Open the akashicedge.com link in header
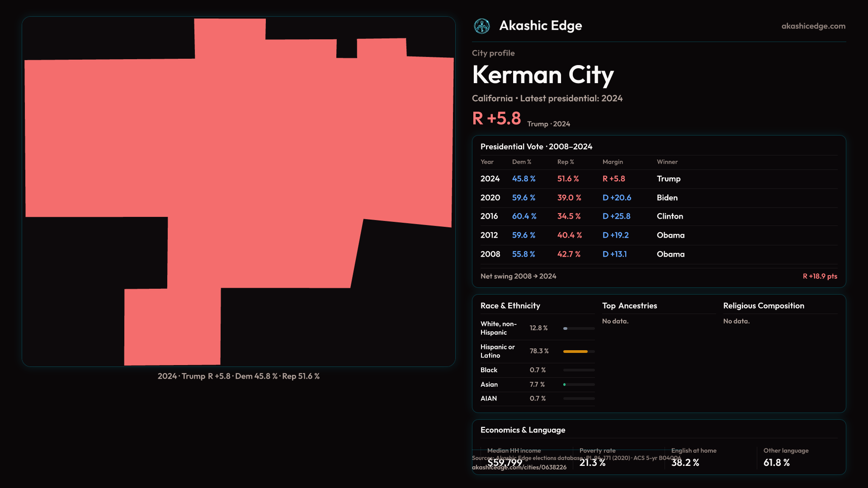 813,26
